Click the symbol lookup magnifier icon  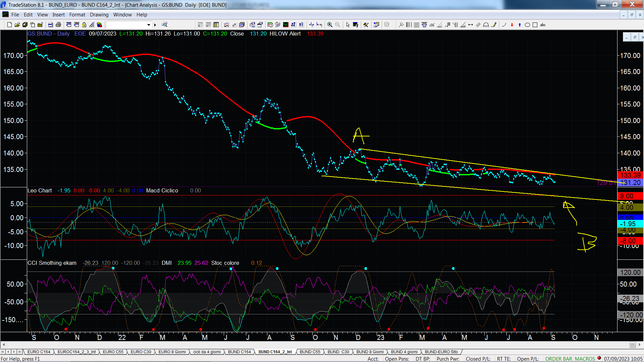pyautogui.click(x=164, y=24)
